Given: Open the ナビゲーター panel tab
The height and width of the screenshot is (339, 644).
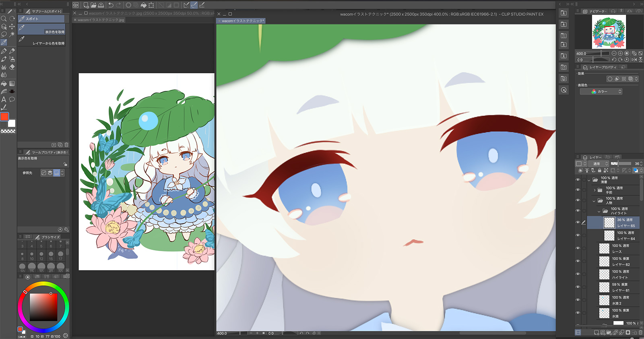Looking at the screenshot, I should pyautogui.click(x=594, y=11).
